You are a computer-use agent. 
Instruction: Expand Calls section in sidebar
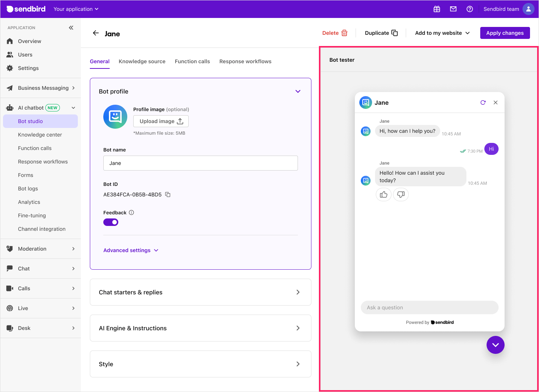[40, 288]
